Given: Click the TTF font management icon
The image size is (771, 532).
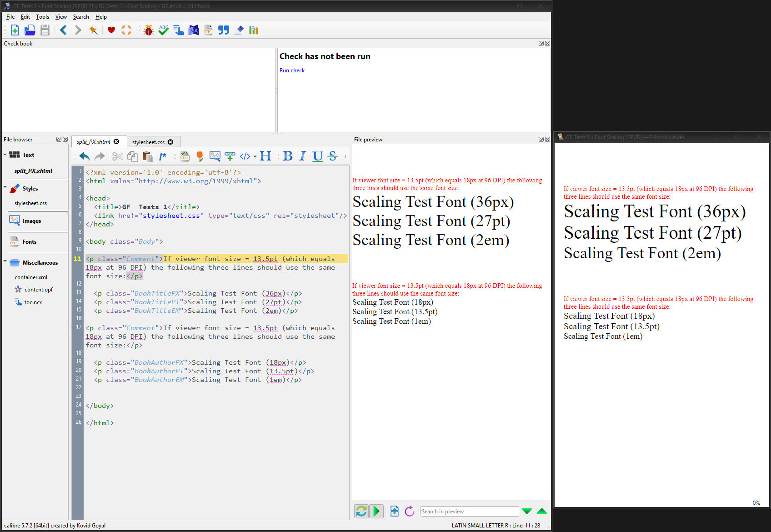Looking at the screenshot, I should point(208,30).
